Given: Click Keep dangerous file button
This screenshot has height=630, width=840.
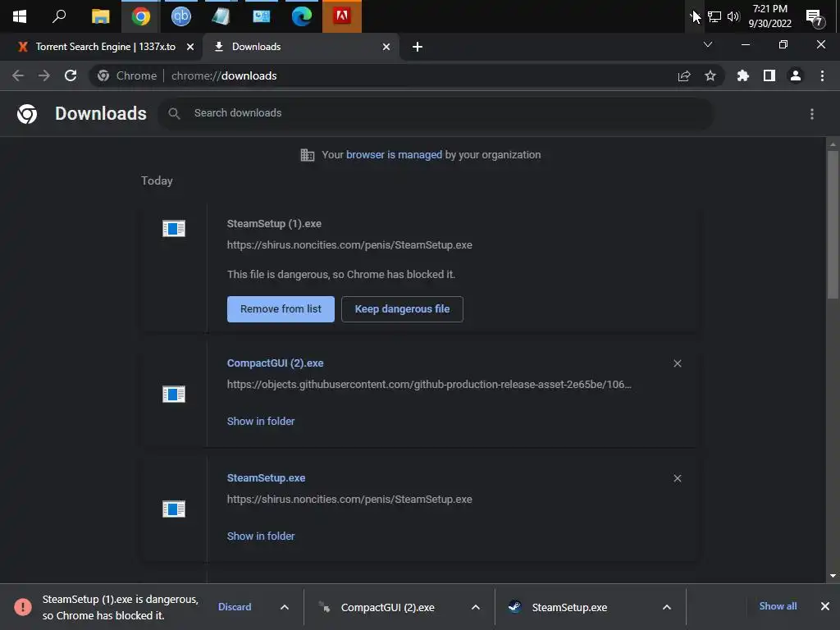Looking at the screenshot, I should (402, 309).
